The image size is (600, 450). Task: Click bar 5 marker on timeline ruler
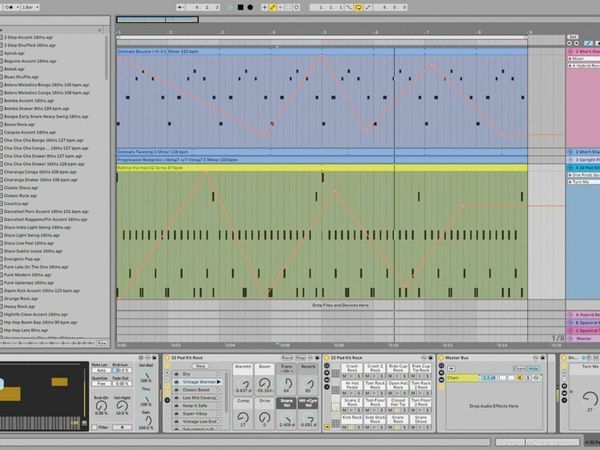pyautogui.click(x=324, y=33)
